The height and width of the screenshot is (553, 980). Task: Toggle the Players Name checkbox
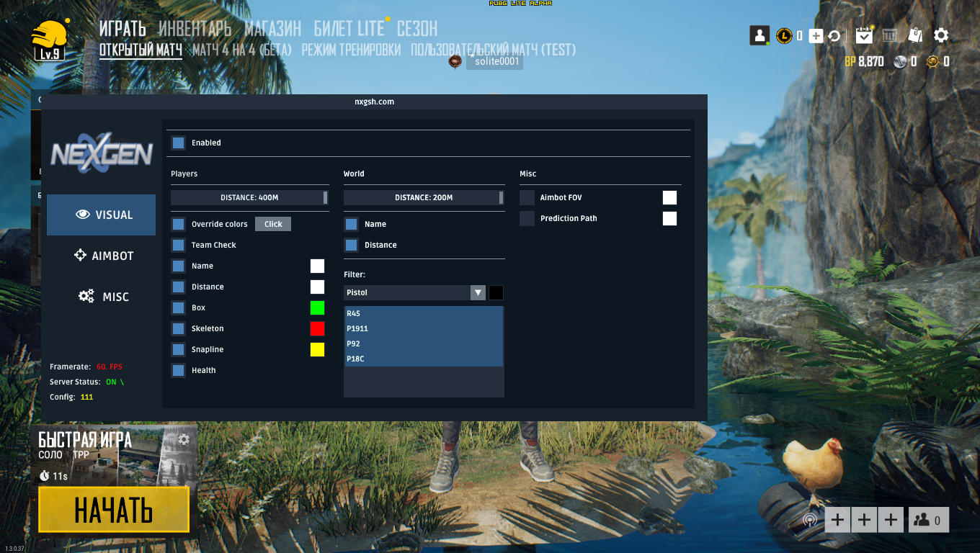(x=178, y=266)
